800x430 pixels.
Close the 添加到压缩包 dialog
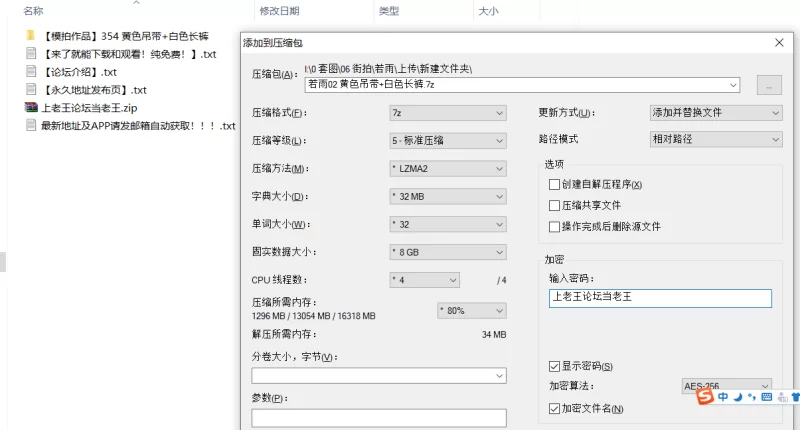[x=778, y=43]
